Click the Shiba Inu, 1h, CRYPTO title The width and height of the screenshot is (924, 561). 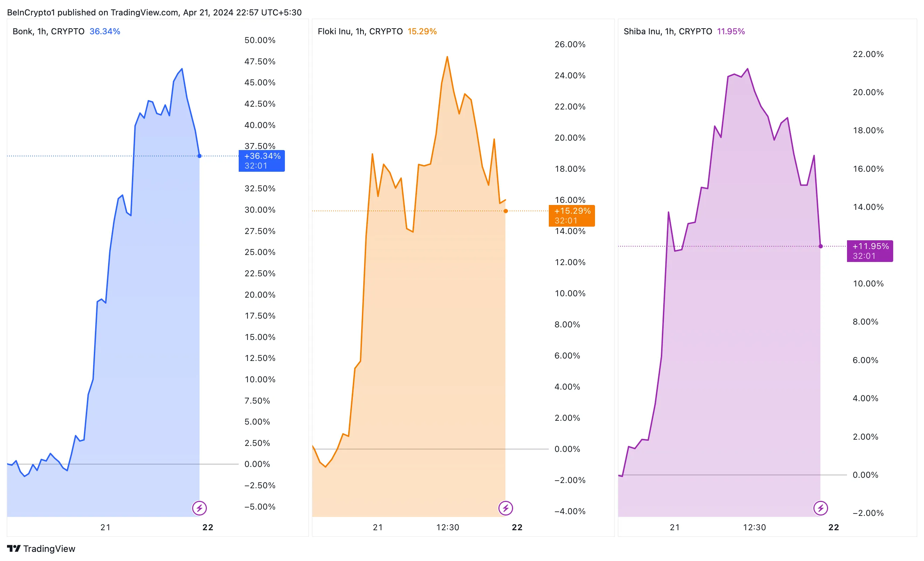pos(667,31)
